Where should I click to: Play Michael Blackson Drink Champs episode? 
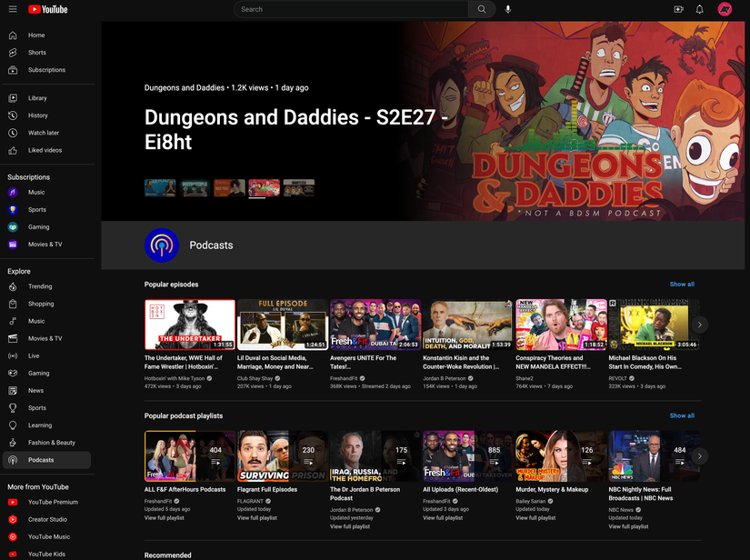click(x=654, y=325)
